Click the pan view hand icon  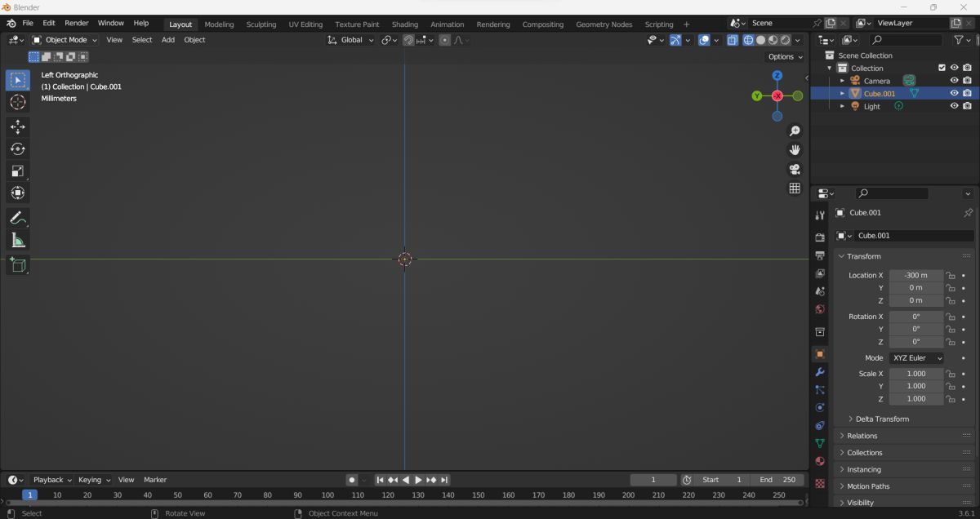pyautogui.click(x=794, y=150)
